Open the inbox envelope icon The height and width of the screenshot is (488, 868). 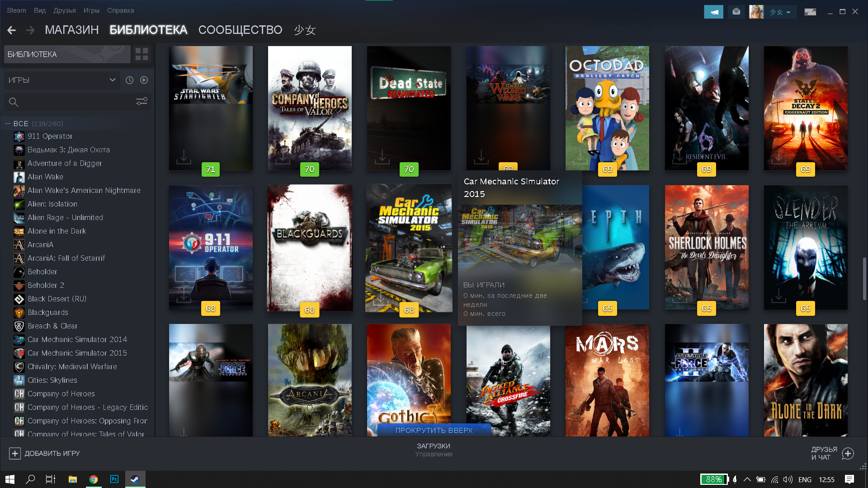pos(736,12)
